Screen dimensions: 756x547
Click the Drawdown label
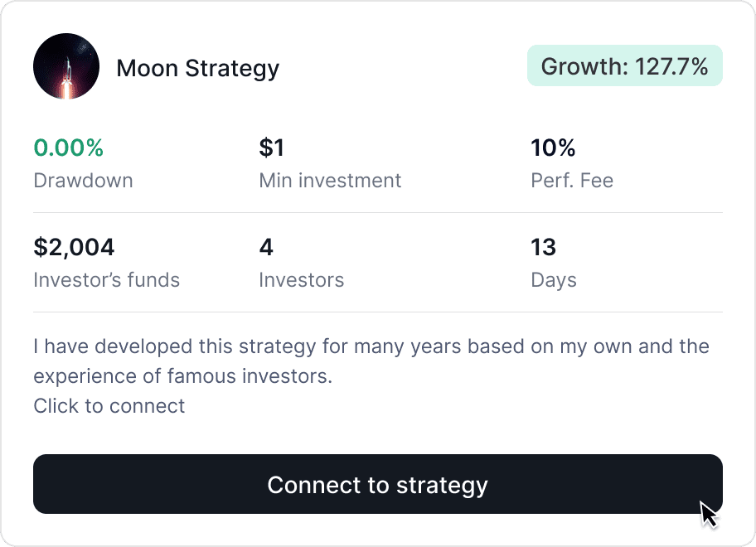[83, 181]
